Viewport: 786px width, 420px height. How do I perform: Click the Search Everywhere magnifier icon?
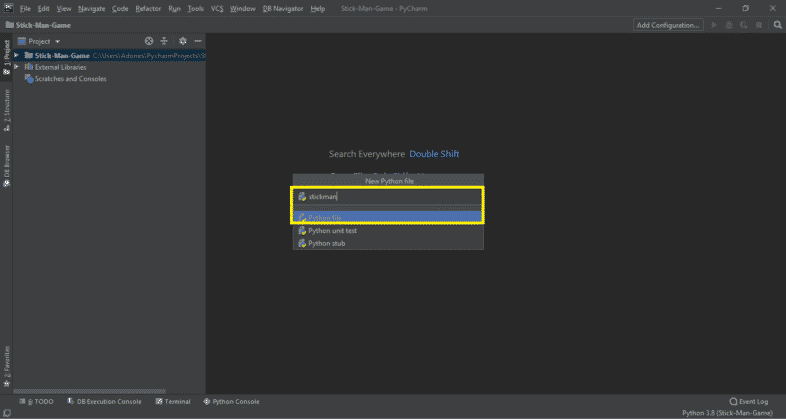775,24
